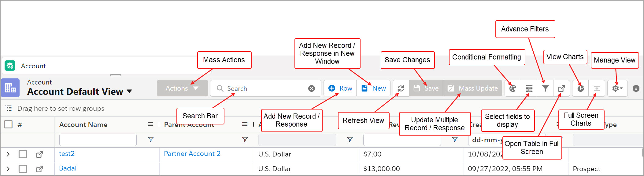The height and width of the screenshot is (176, 644).
Task: Open the Partner Account 2 link
Action: pos(192,154)
